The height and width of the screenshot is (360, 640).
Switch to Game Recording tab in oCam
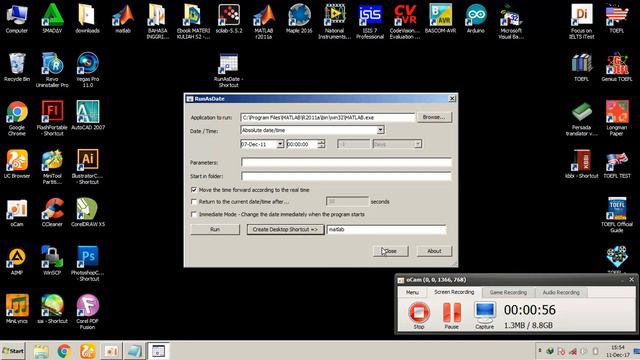pyautogui.click(x=508, y=292)
